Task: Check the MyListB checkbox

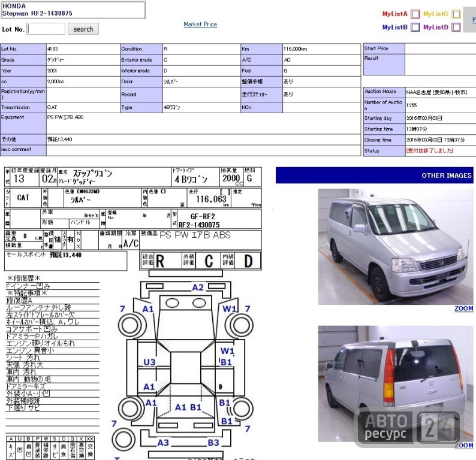Action: pos(415,28)
